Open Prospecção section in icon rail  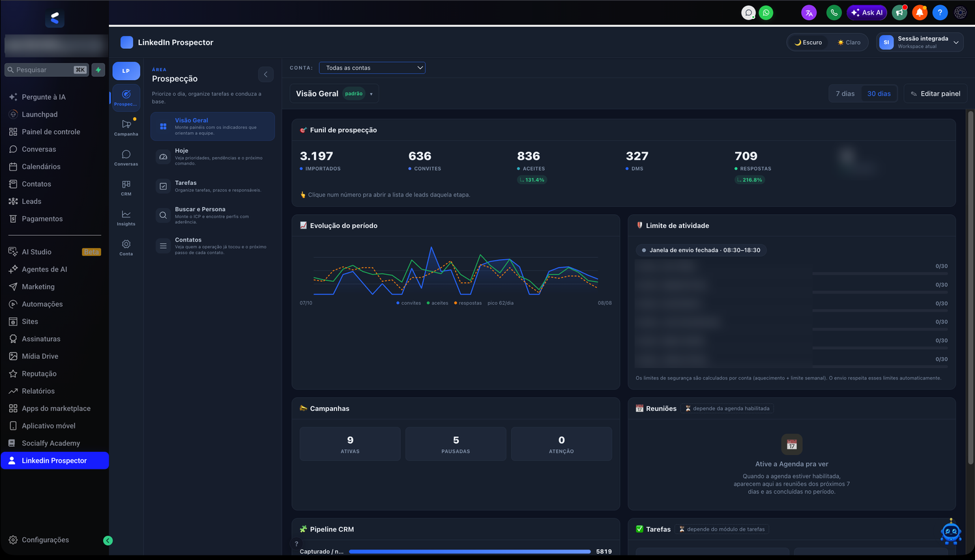pos(126,98)
